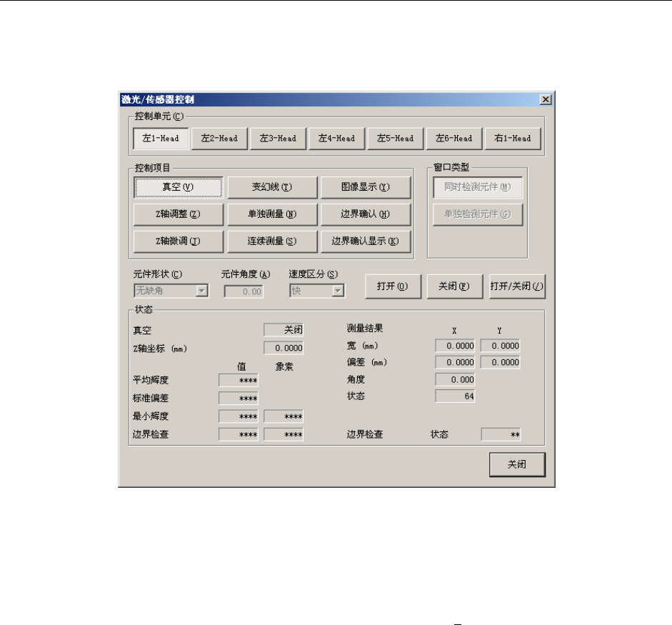Click the 单独测量 (N) button
Viewport: 672px width, 625px height.
[272, 214]
